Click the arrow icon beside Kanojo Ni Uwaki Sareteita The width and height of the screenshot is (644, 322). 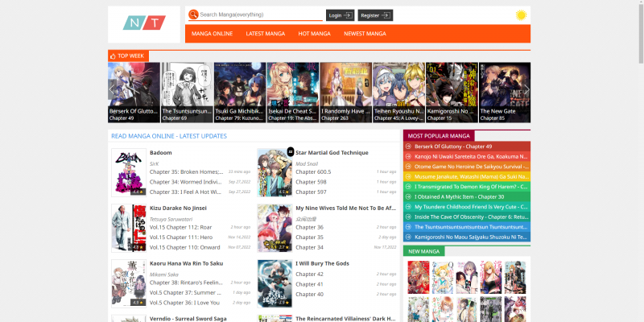coord(408,156)
